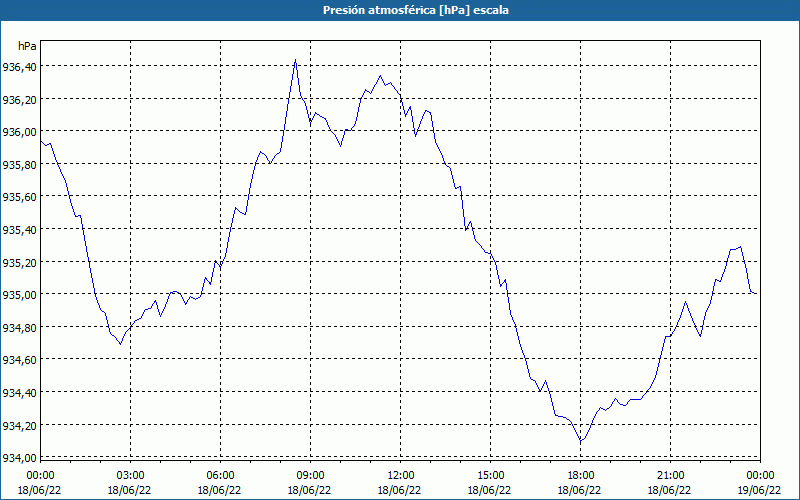The height and width of the screenshot is (500, 800).
Task: Click the 15:00 time axis label
Action: pos(490,476)
